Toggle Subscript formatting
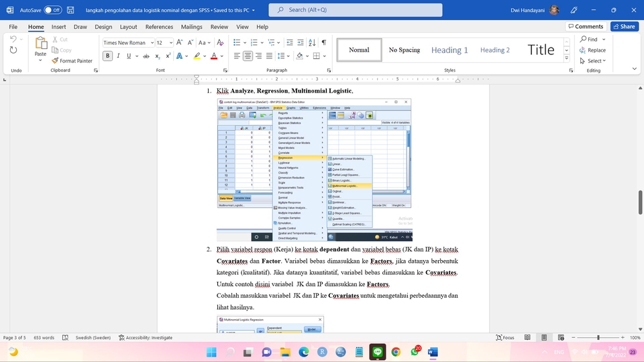This screenshot has width=644, height=362. pos(157,56)
